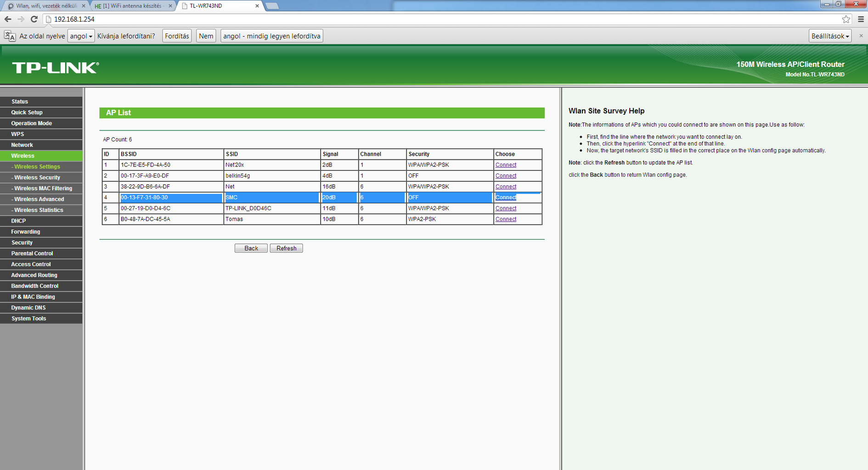Close the TL-WR743ND tab
The width and height of the screenshot is (868, 470).
257,6
